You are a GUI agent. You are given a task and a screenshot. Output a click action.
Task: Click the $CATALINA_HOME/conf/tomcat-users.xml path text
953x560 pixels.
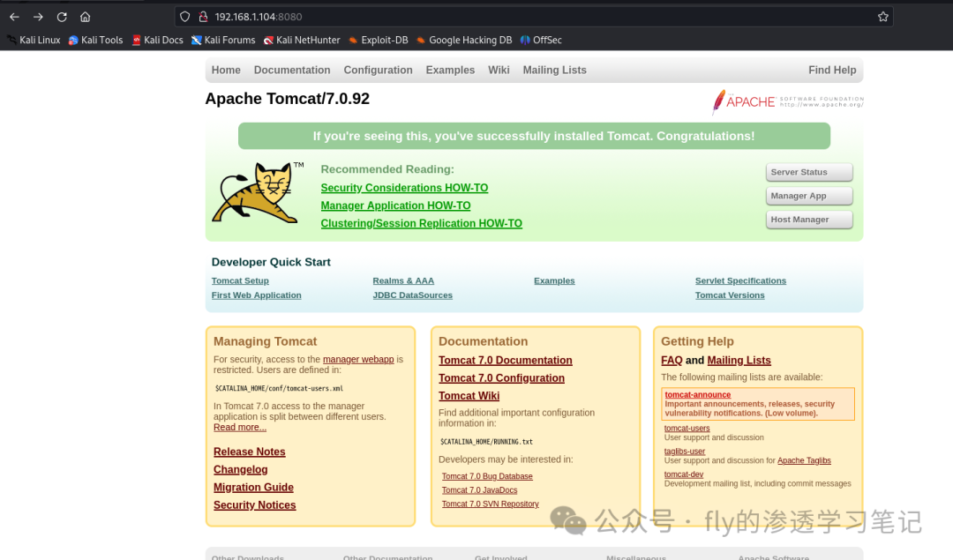(x=279, y=388)
